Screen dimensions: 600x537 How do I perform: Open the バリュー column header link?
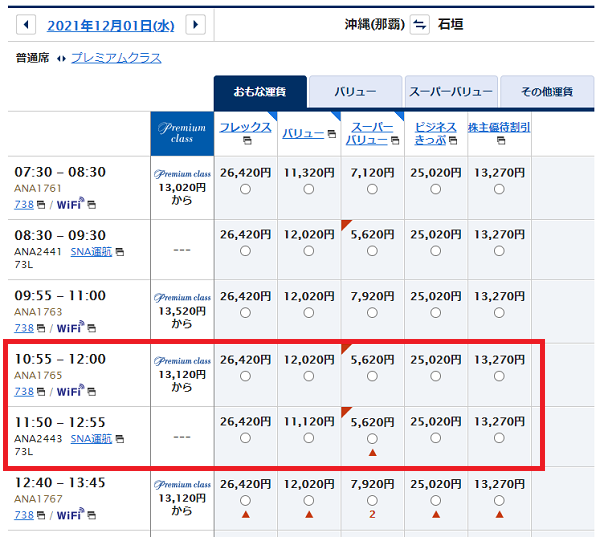(x=303, y=134)
